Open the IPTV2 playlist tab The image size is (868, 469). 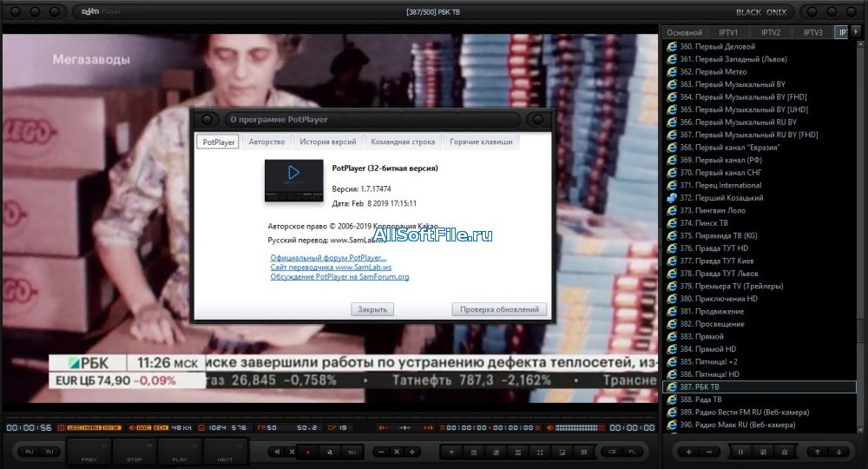(x=771, y=33)
